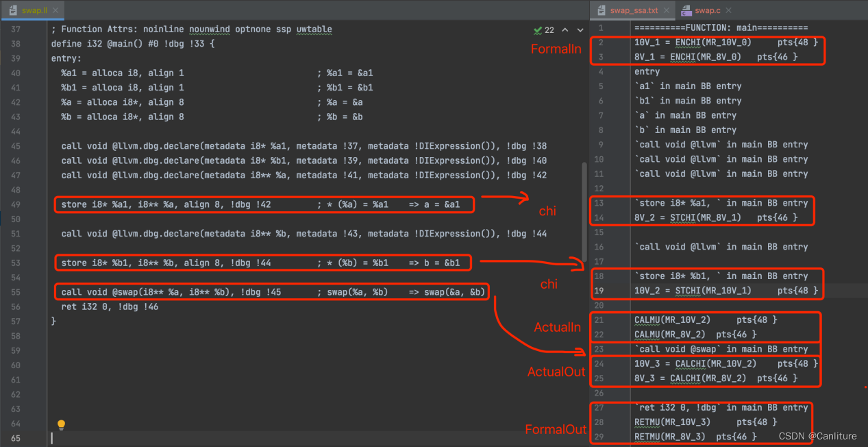Screen dimensions: 868x447
Task: Click '%a = alloca i8*, align 8' line
Action: [x=123, y=102]
